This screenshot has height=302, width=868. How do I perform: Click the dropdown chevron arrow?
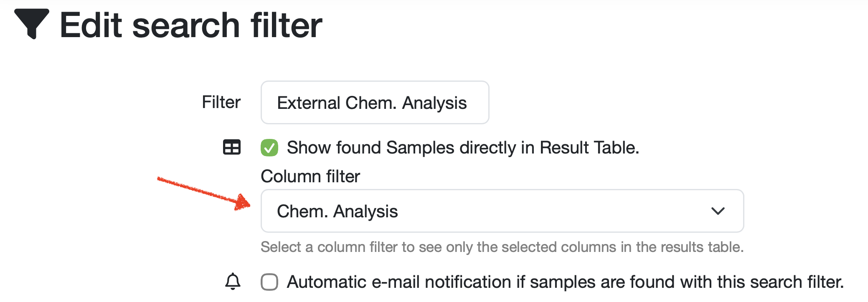click(x=718, y=211)
